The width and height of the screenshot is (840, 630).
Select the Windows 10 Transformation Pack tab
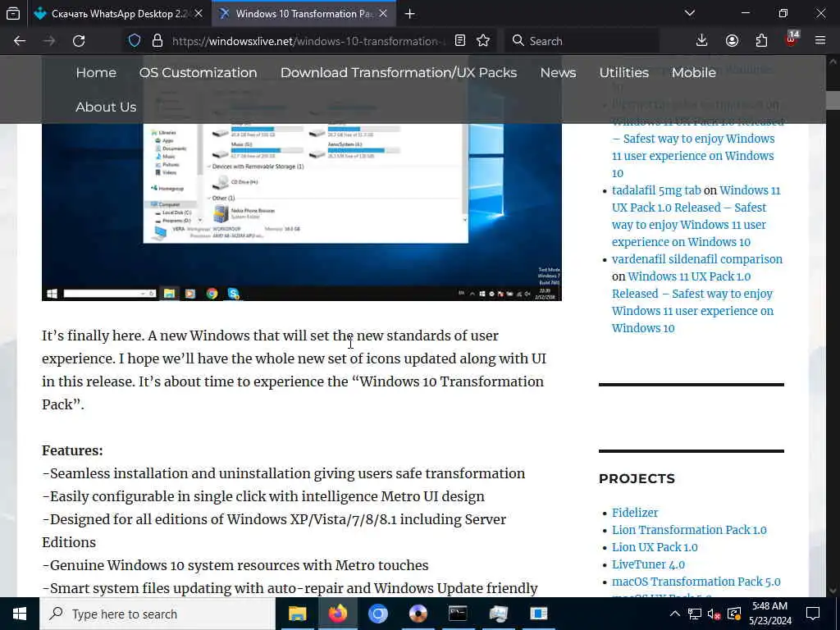304,14
